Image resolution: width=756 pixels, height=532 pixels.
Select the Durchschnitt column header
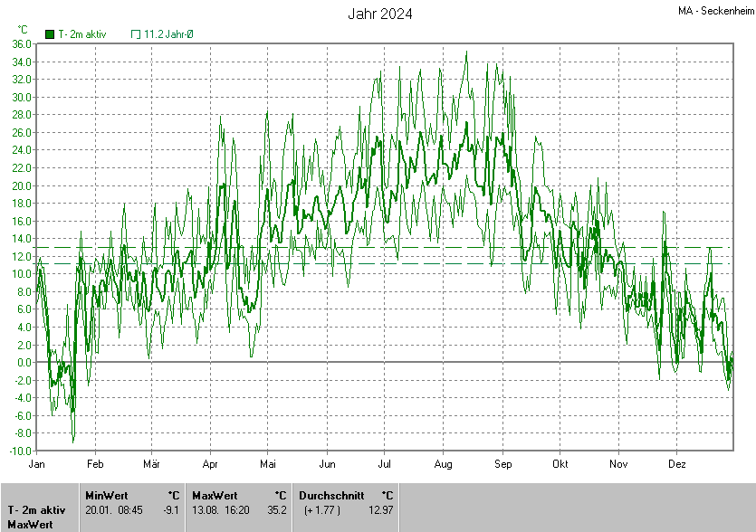pos(331,495)
